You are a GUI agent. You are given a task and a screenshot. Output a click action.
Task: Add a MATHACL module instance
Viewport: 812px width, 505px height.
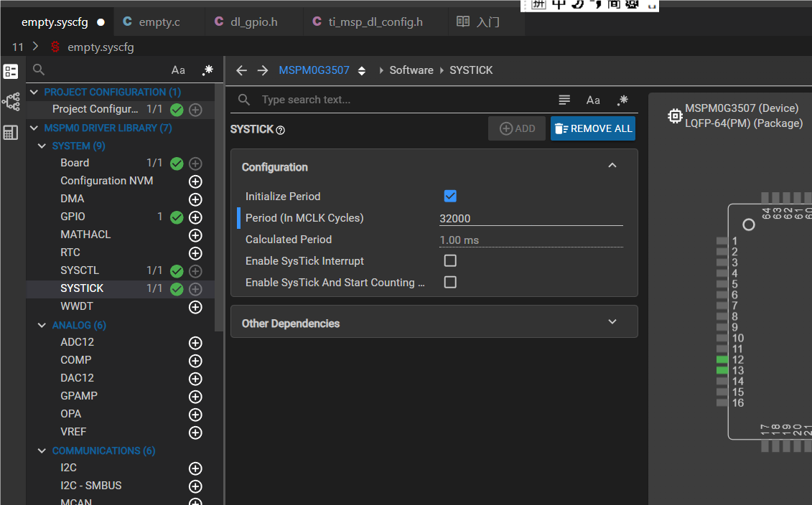pyautogui.click(x=195, y=235)
